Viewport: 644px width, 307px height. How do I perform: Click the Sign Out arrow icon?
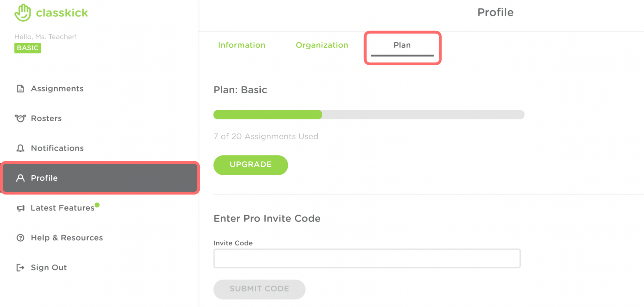click(x=20, y=268)
